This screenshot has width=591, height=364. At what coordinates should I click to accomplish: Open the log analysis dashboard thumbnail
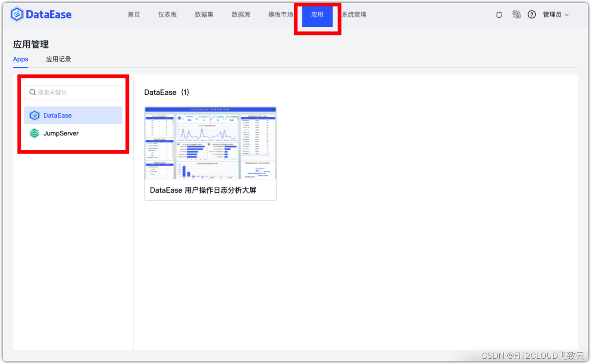pos(210,143)
